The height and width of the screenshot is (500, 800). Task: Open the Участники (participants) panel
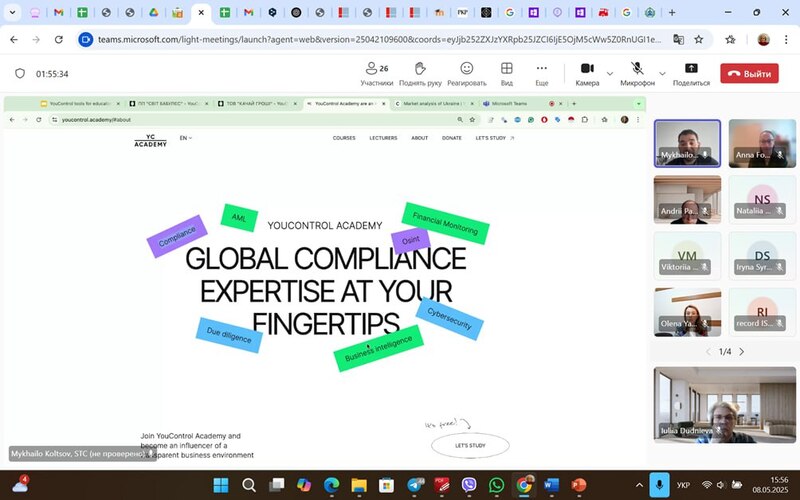point(377,74)
